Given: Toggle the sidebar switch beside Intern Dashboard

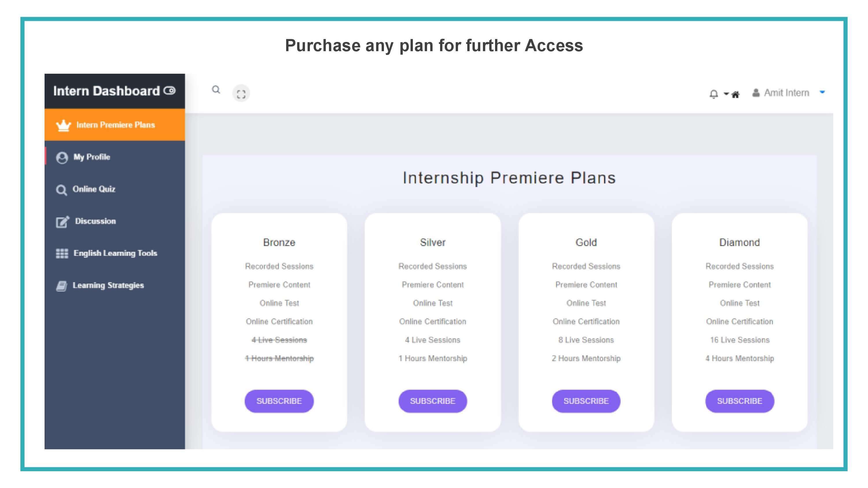Looking at the screenshot, I should coord(170,90).
